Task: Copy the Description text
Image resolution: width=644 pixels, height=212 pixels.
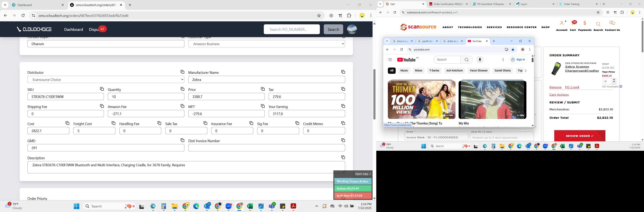Action: pos(343,157)
